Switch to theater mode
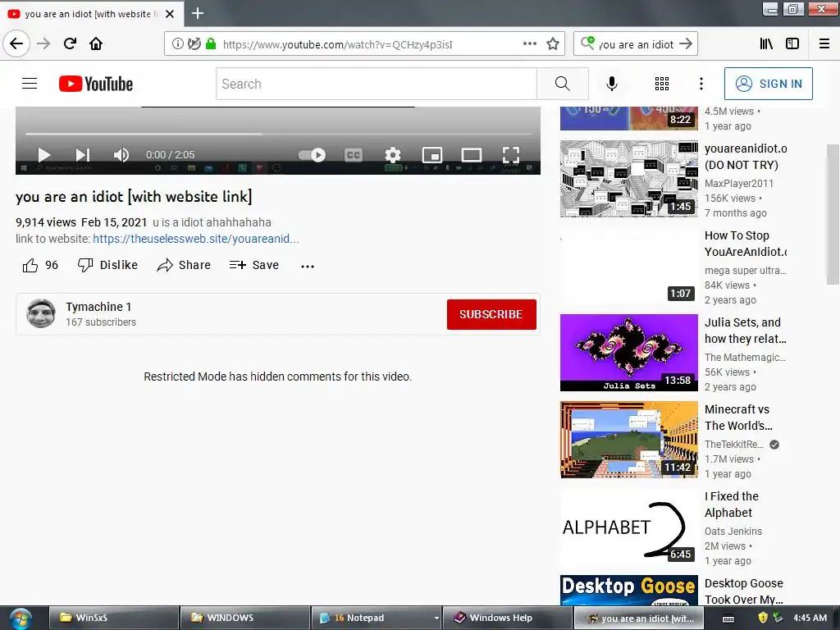This screenshot has width=840, height=630. [472, 155]
